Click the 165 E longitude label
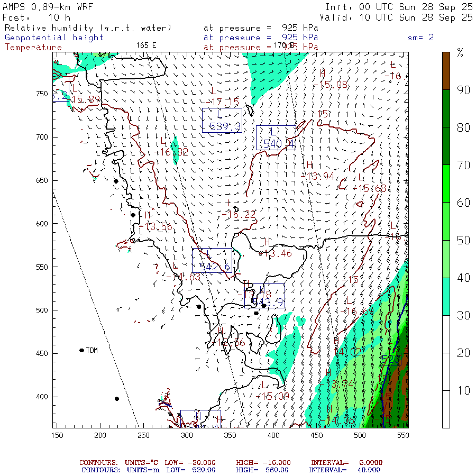This screenshot has width=476, height=476. pyautogui.click(x=147, y=45)
